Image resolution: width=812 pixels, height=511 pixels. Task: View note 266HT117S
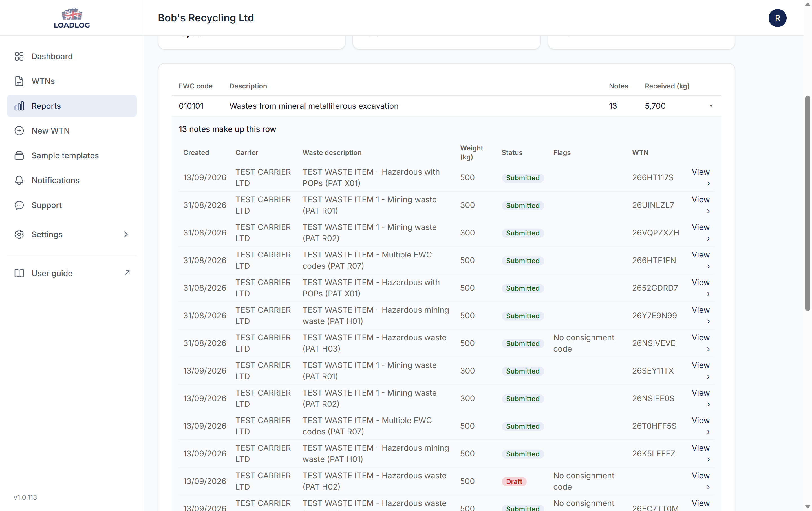701,177
